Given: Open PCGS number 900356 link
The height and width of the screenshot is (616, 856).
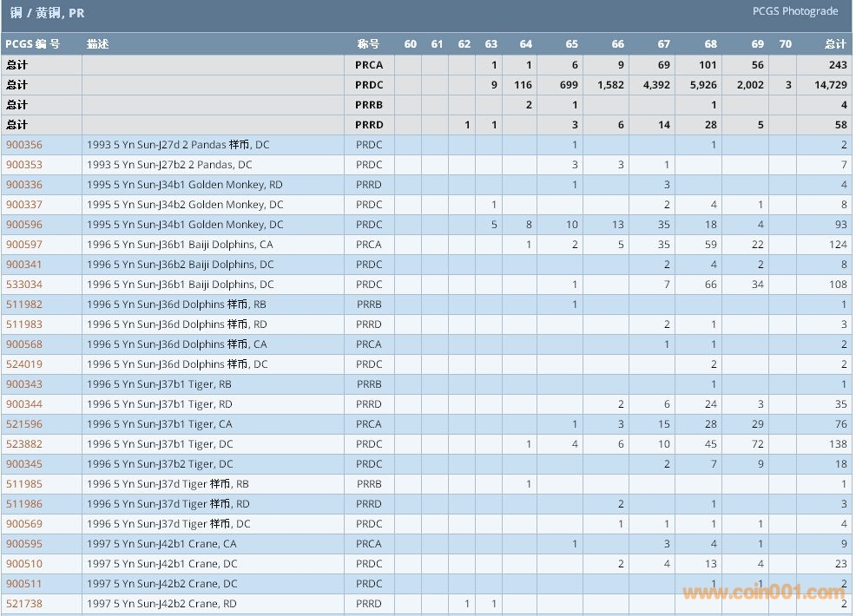Looking at the screenshot, I should pyautogui.click(x=23, y=145).
